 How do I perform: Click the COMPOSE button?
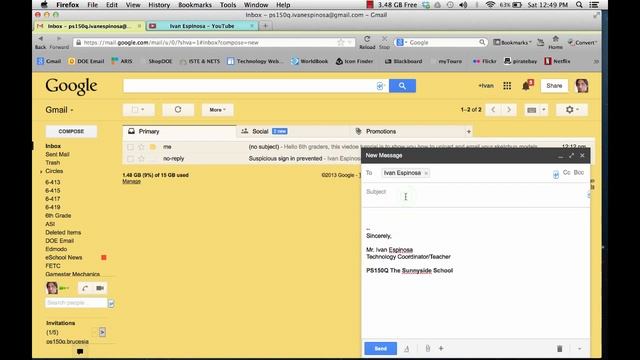(x=71, y=131)
